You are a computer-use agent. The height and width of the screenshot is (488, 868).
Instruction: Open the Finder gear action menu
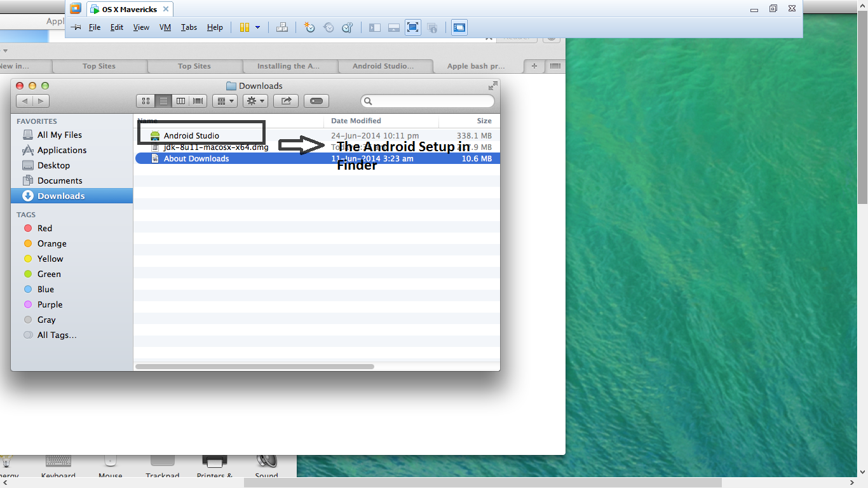pyautogui.click(x=255, y=100)
